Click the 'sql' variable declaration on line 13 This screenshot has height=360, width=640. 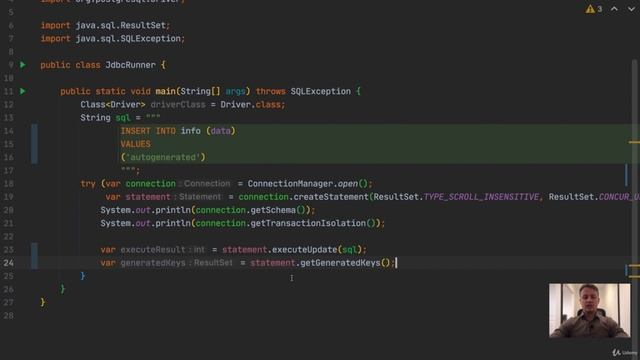[x=122, y=118]
